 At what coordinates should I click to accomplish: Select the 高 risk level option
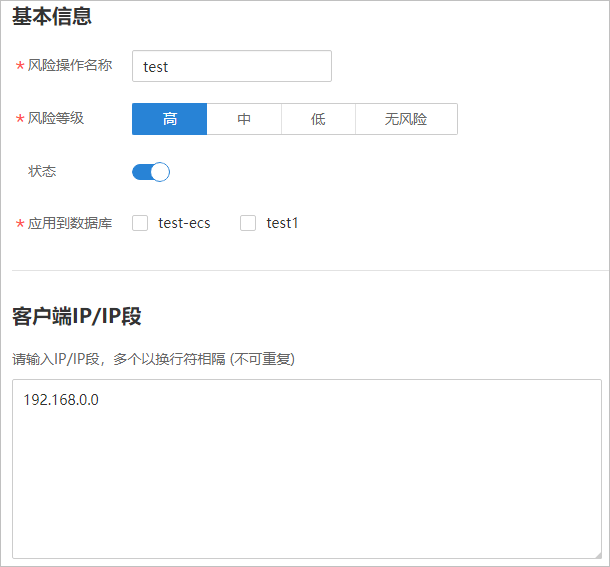169,119
